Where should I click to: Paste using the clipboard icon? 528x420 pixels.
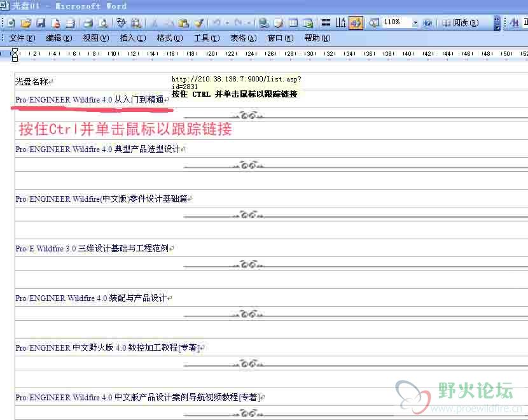[183, 23]
